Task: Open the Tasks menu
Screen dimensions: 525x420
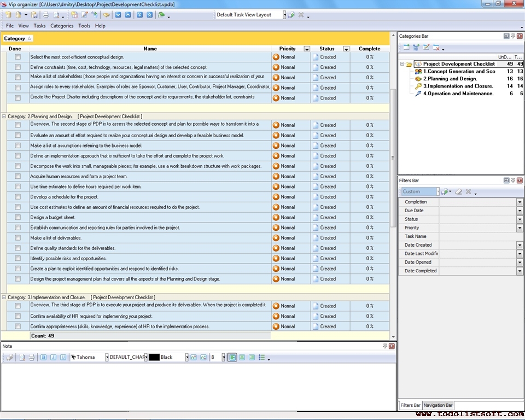Action: 39,26
